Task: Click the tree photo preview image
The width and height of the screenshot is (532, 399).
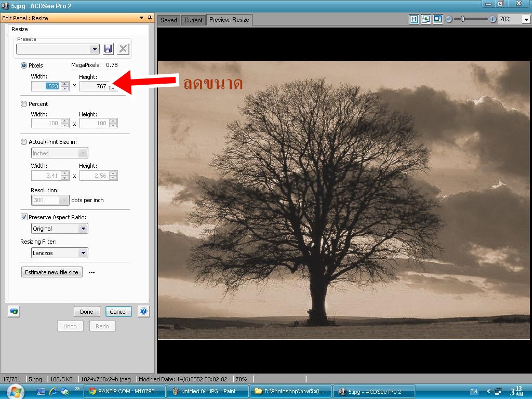Action: coord(343,200)
